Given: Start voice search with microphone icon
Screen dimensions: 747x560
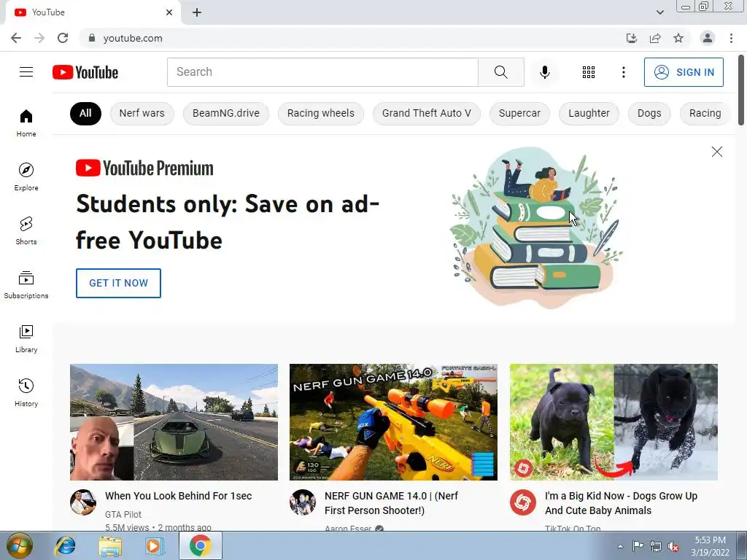Looking at the screenshot, I should (x=544, y=72).
